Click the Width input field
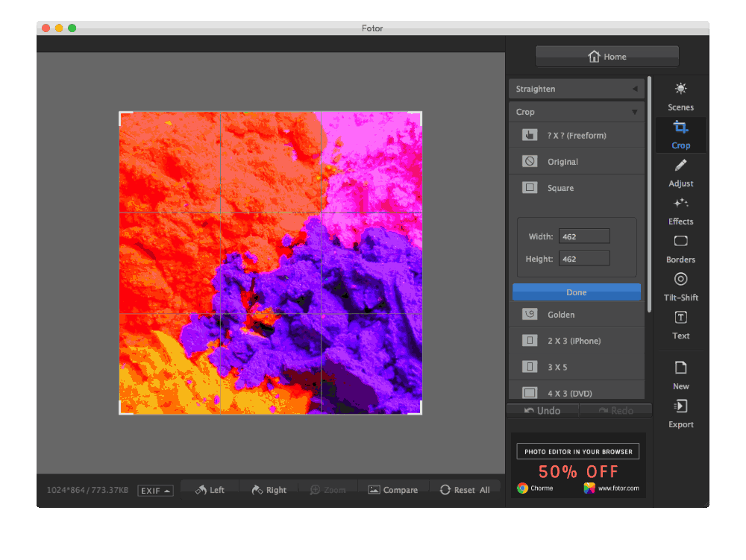Screen dimensions: 746x560 (584, 236)
